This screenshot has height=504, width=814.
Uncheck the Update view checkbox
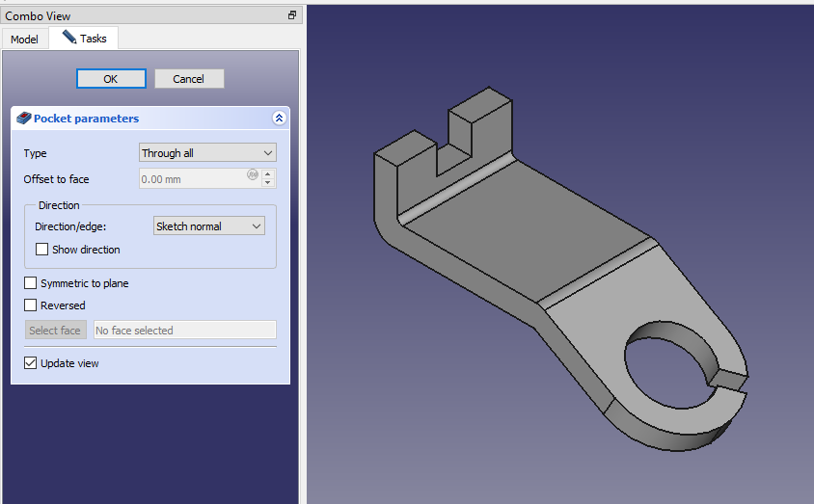tap(31, 363)
